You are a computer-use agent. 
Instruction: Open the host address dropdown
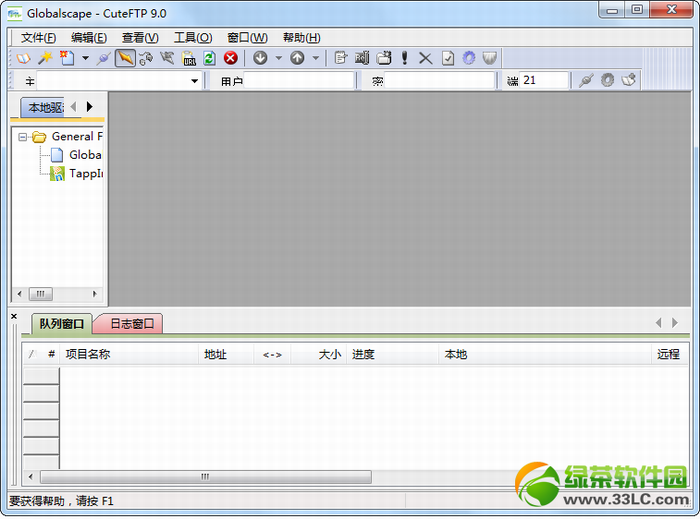(195, 81)
